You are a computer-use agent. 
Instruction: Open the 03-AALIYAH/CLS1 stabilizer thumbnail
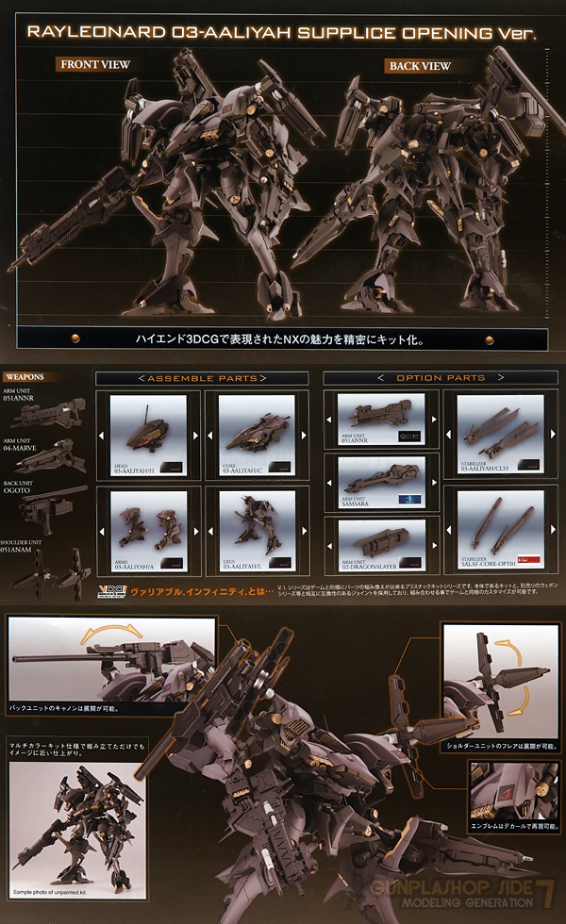pos(501,434)
